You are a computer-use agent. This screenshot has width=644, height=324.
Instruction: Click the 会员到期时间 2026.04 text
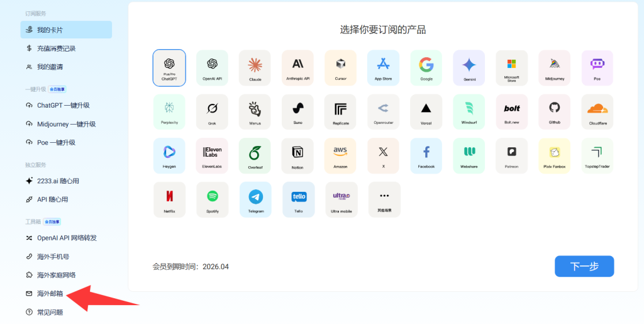point(191,267)
